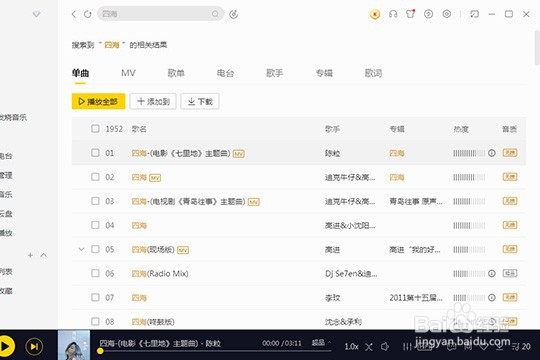
Task: Switch to the 歌单 tab
Action: coord(176,73)
